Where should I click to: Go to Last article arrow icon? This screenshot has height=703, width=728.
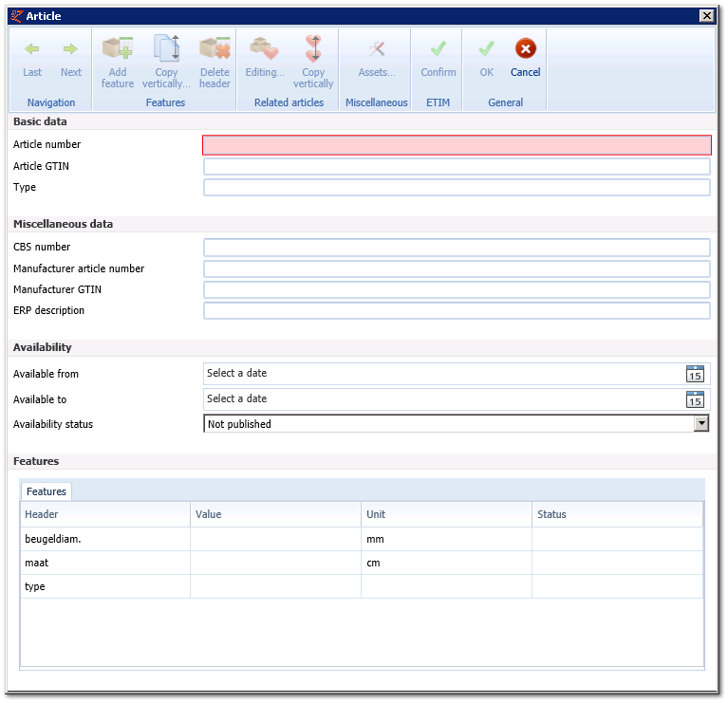click(x=32, y=48)
